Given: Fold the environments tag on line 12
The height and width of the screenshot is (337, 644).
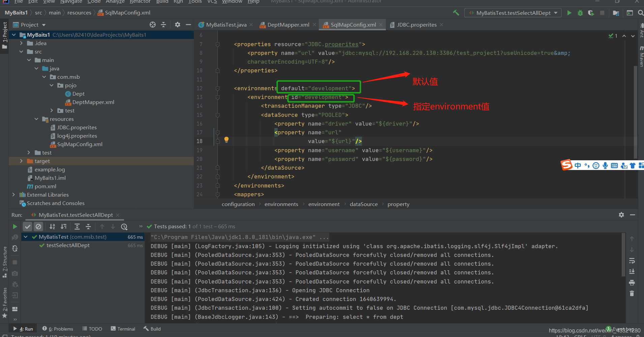Looking at the screenshot, I should pos(218,88).
